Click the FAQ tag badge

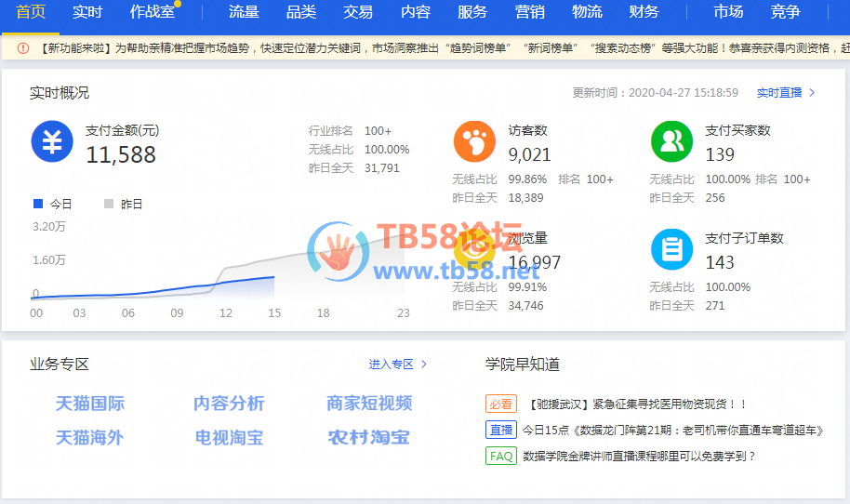click(x=501, y=456)
